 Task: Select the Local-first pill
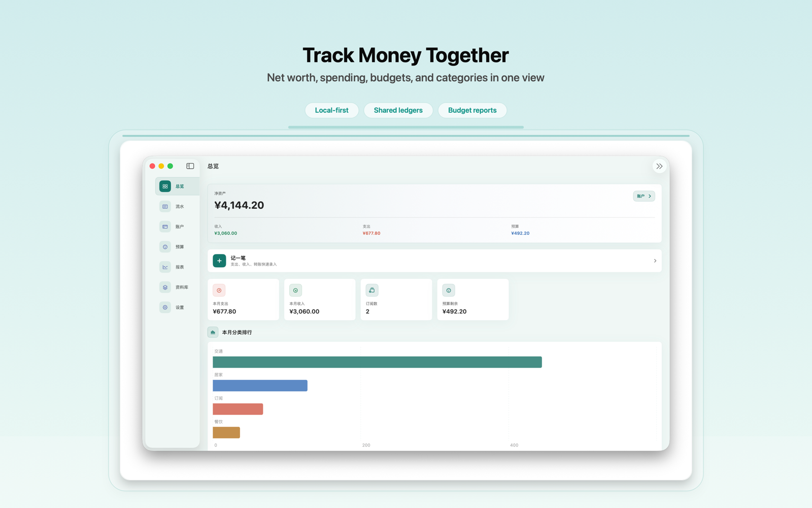pos(331,110)
